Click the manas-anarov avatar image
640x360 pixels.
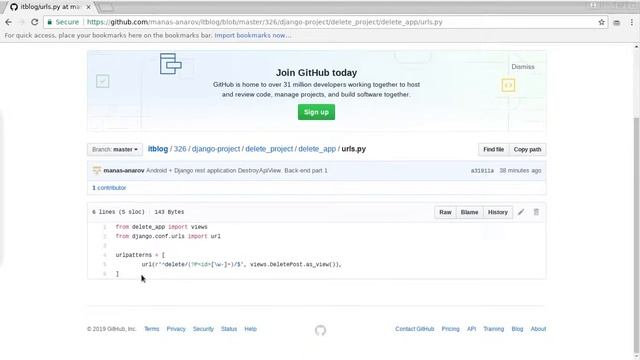97,171
